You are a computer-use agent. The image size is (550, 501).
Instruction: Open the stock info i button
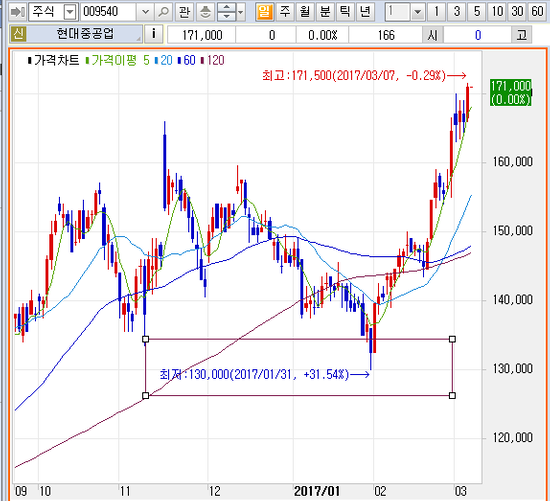tap(153, 34)
